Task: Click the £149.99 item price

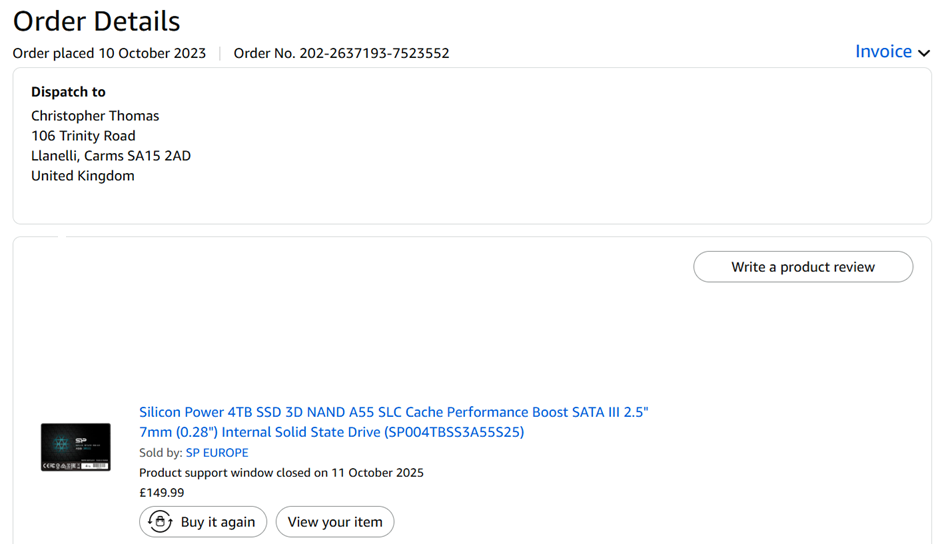Action: pyautogui.click(x=161, y=493)
